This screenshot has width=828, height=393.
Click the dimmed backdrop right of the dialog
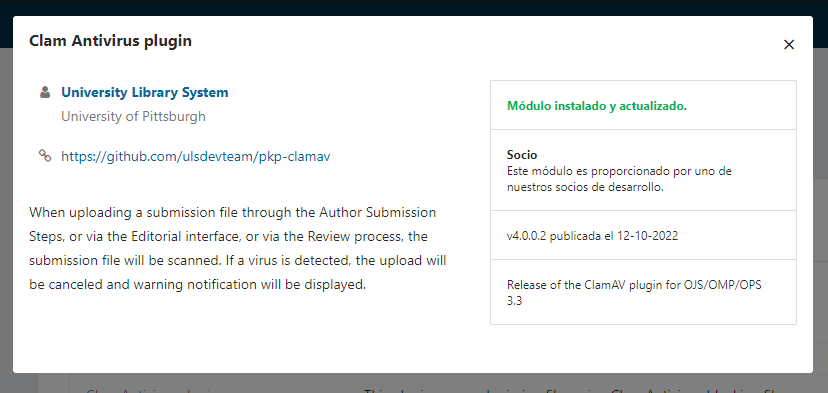click(821, 211)
